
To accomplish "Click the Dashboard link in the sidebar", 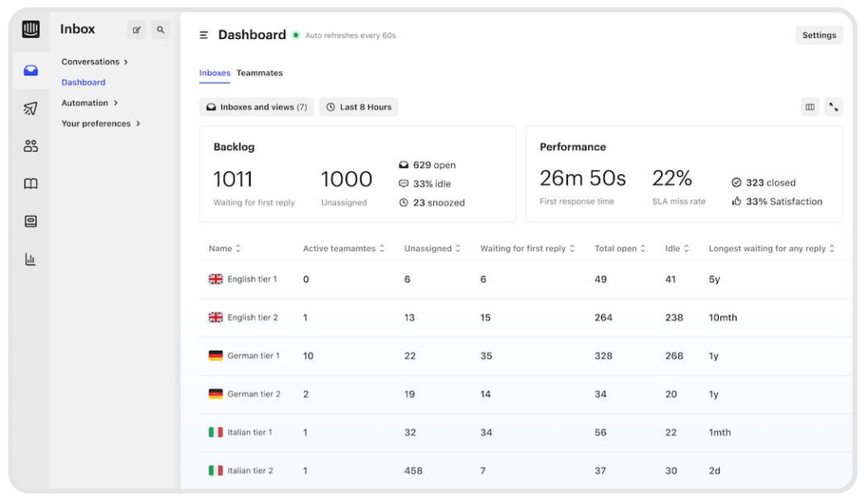I will (82, 82).
